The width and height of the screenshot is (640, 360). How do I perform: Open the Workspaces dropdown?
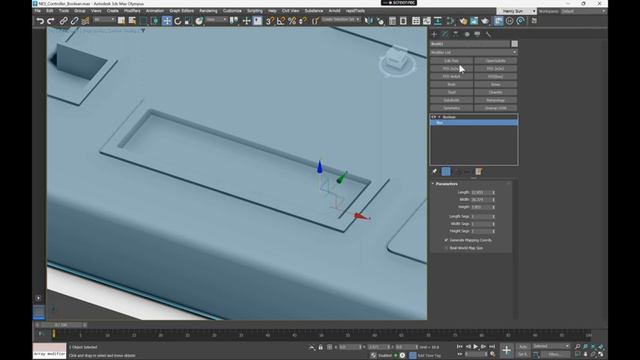pyautogui.click(x=583, y=11)
